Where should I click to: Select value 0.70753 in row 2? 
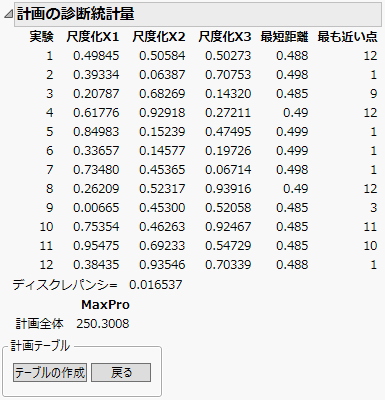click(228, 75)
